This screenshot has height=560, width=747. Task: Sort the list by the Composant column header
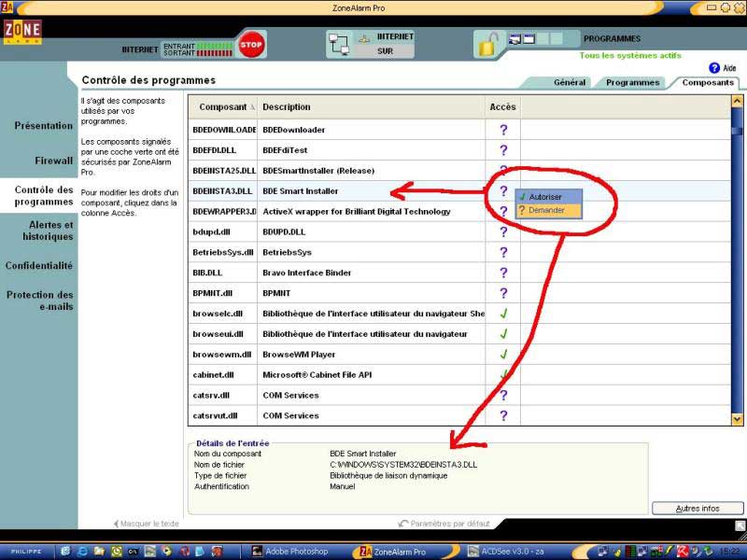223,107
